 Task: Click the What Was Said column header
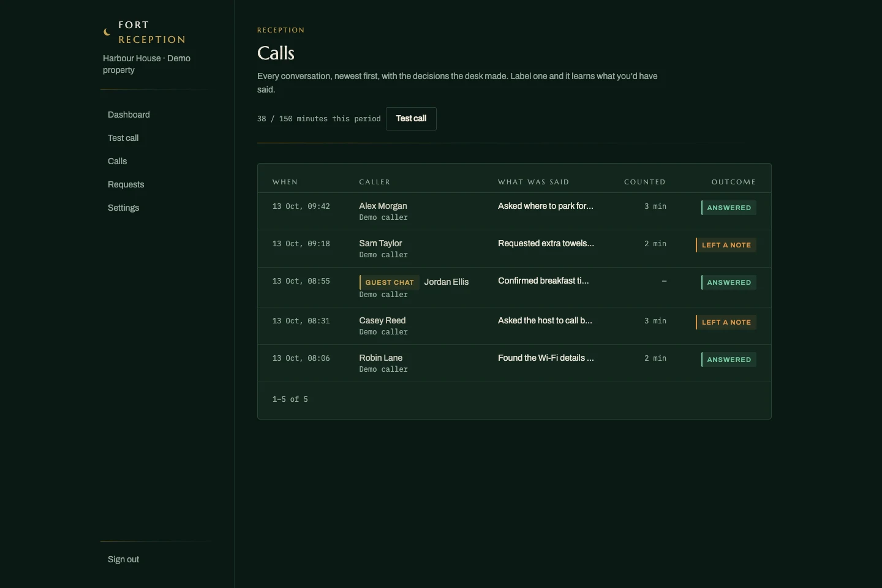coord(533,182)
